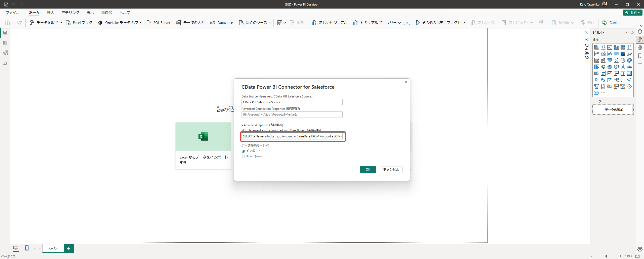This screenshot has width=644, height=259.
Task: Click the save icon in title bar
Action: tap(6, 4)
